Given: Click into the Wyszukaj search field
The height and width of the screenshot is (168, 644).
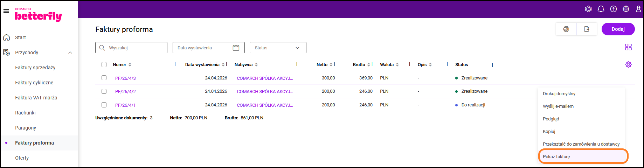Looking at the screenshot, I should [x=135, y=48].
